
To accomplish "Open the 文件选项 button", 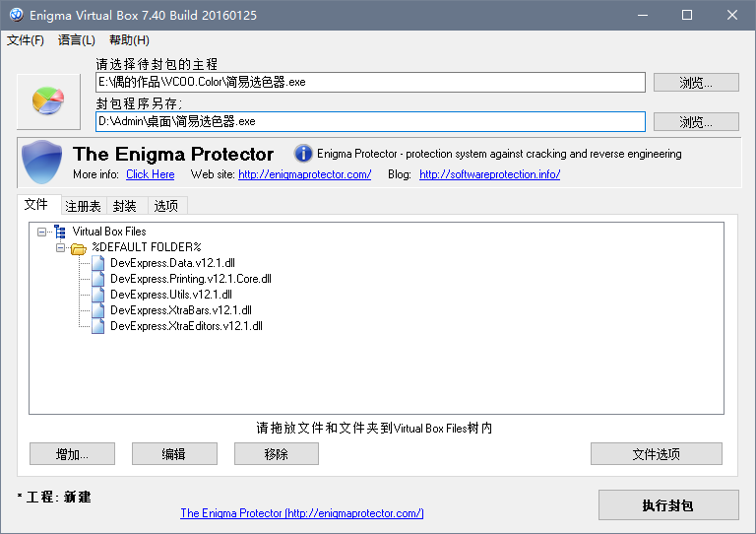I will pyautogui.click(x=656, y=454).
